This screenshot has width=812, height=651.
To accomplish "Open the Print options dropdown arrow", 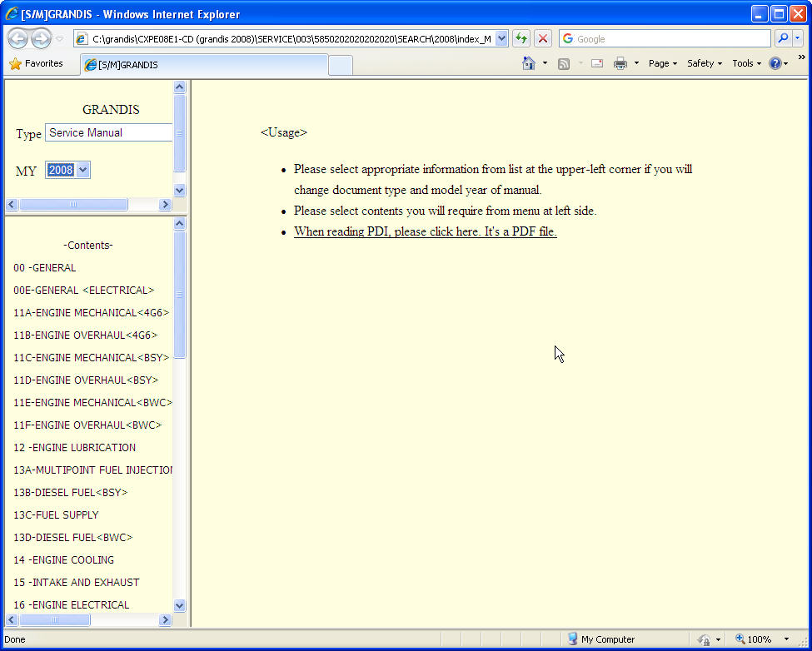I will pos(636,63).
